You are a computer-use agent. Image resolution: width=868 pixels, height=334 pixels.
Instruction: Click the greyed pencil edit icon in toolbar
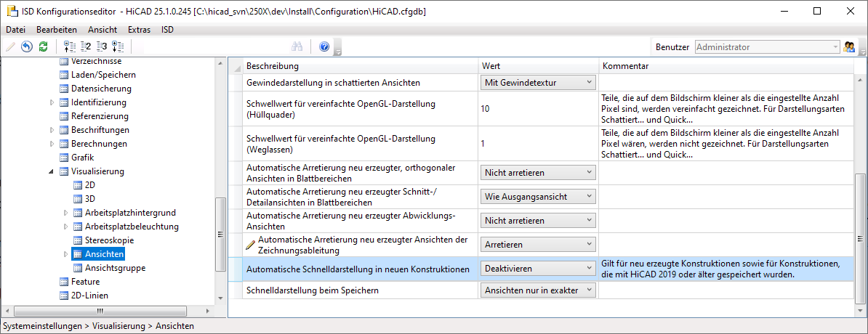tap(10, 47)
